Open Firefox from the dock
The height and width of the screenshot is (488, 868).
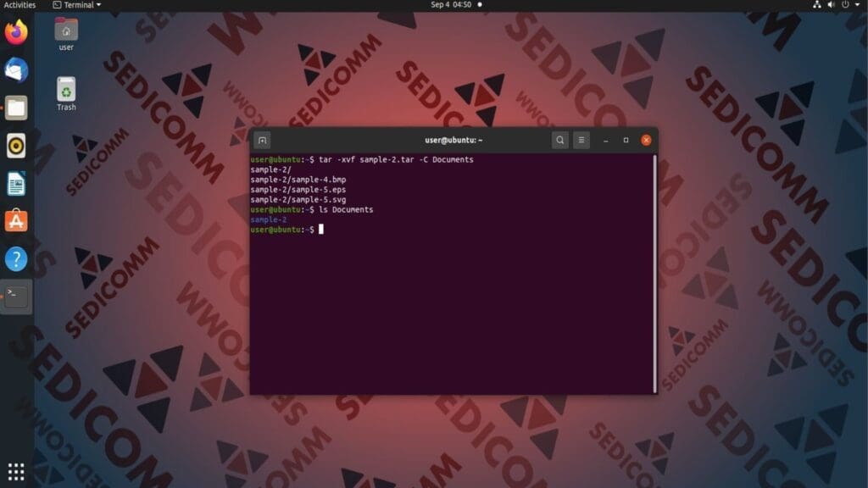click(16, 33)
